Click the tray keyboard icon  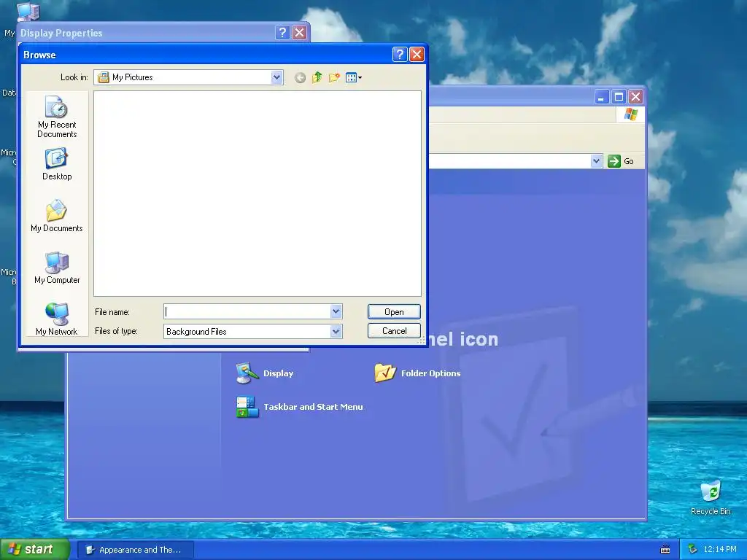665,550
